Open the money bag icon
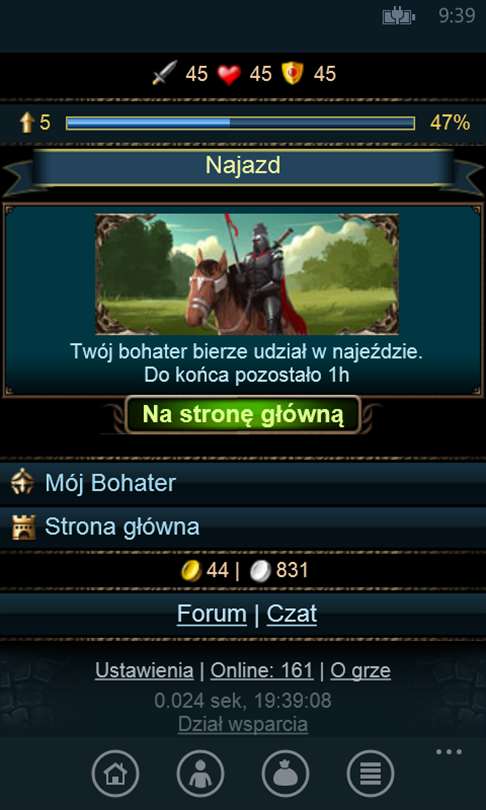Image resolution: width=486 pixels, height=810 pixels. 286,774
